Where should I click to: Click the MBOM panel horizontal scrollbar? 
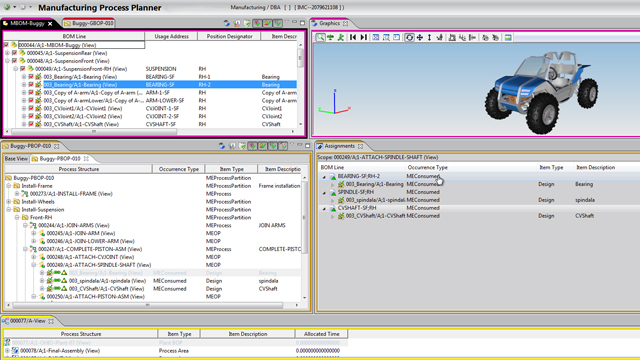94,131
